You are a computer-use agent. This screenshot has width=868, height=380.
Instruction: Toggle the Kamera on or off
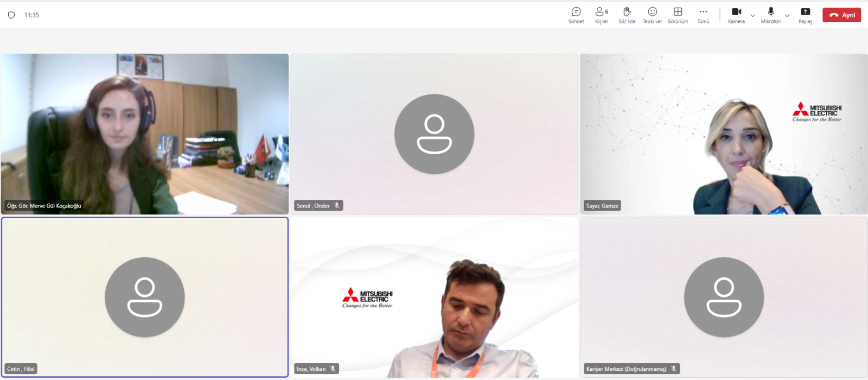coord(736,15)
